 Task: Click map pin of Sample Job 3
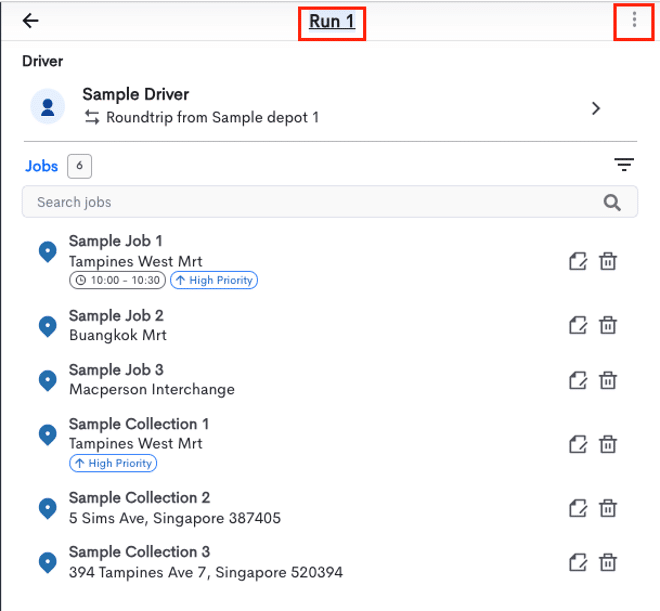tap(48, 380)
